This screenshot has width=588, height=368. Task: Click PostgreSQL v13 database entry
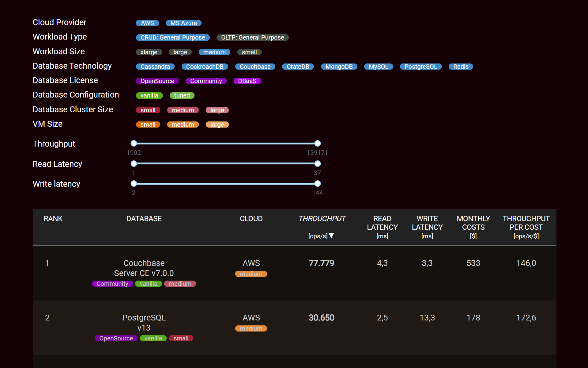144,323
